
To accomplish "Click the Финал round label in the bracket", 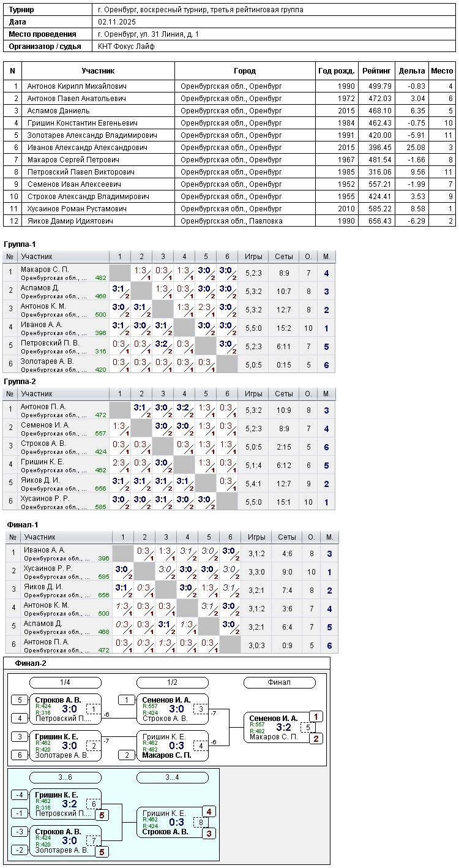I will tap(279, 682).
